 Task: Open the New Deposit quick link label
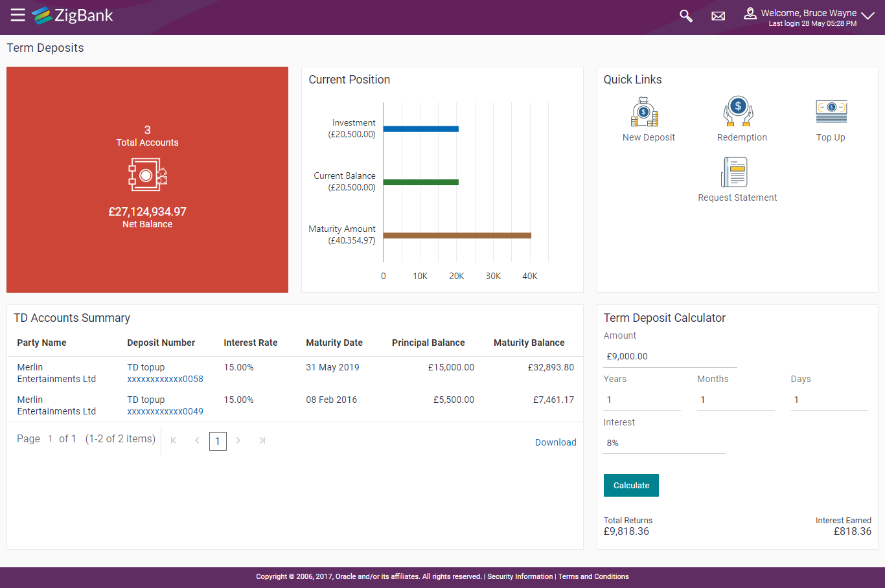649,137
